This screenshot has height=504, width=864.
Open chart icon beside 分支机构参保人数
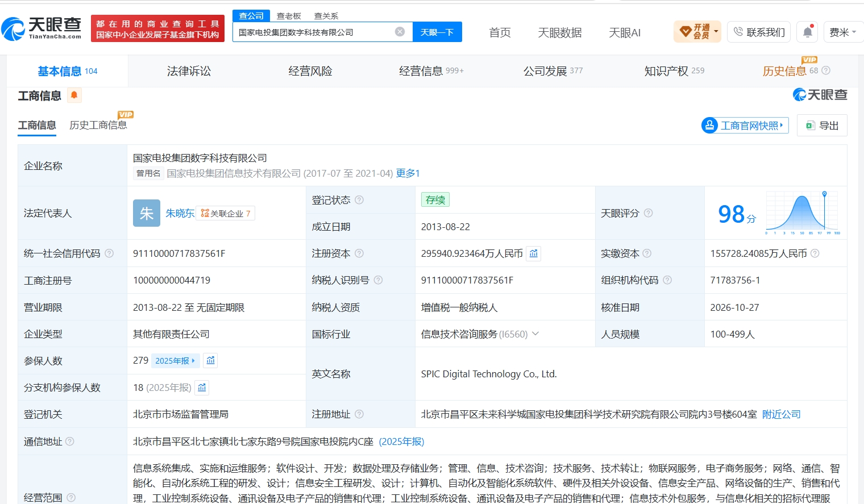coord(202,388)
